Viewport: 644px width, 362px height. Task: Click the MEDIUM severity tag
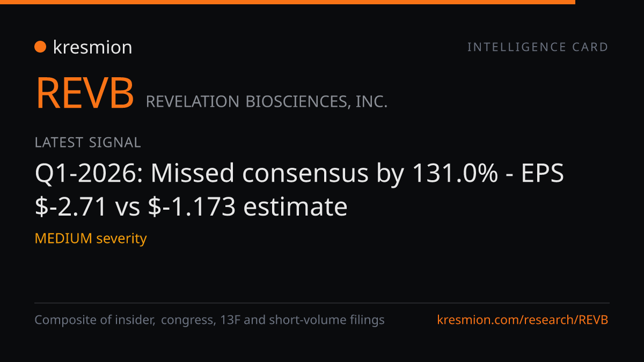click(x=91, y=239)
